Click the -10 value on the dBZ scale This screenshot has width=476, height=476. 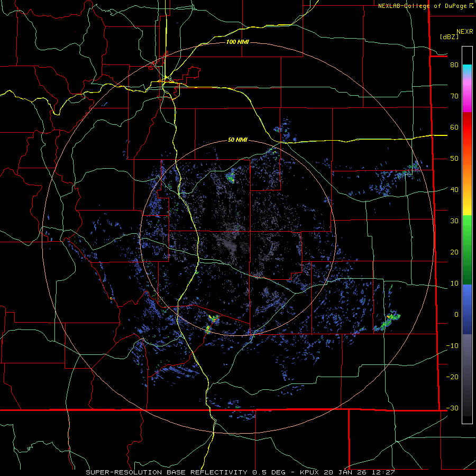click(452, 345)
